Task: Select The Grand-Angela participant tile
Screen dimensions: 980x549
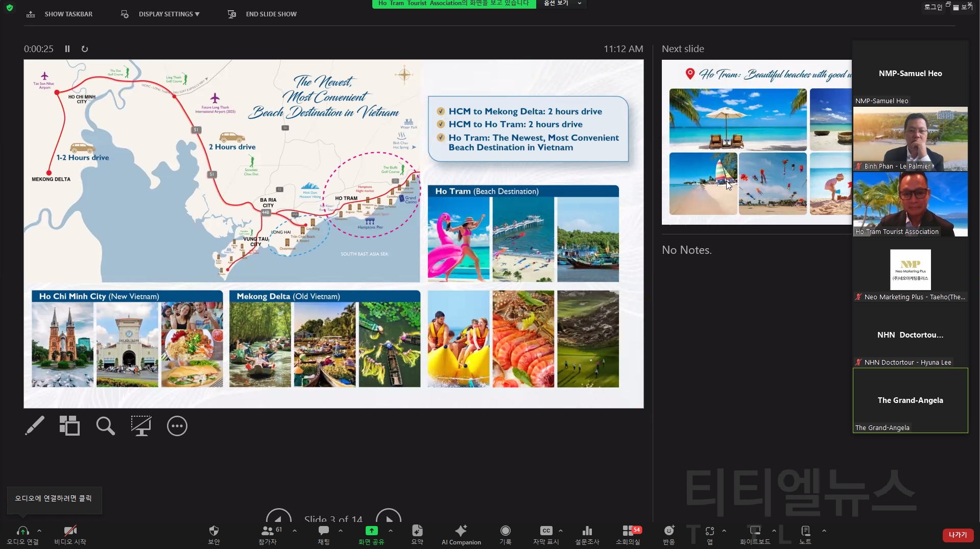Action: 910,400
